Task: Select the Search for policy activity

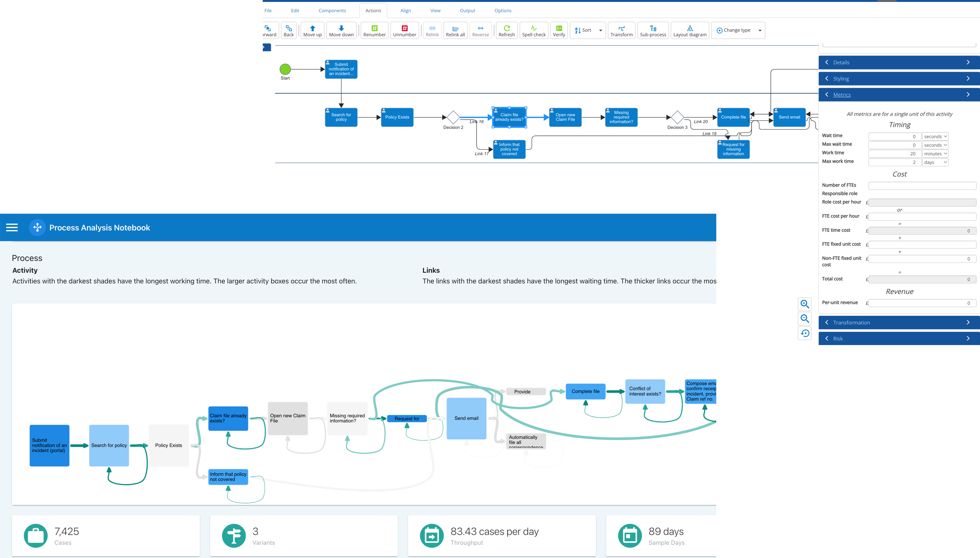Action: [341, 117]
